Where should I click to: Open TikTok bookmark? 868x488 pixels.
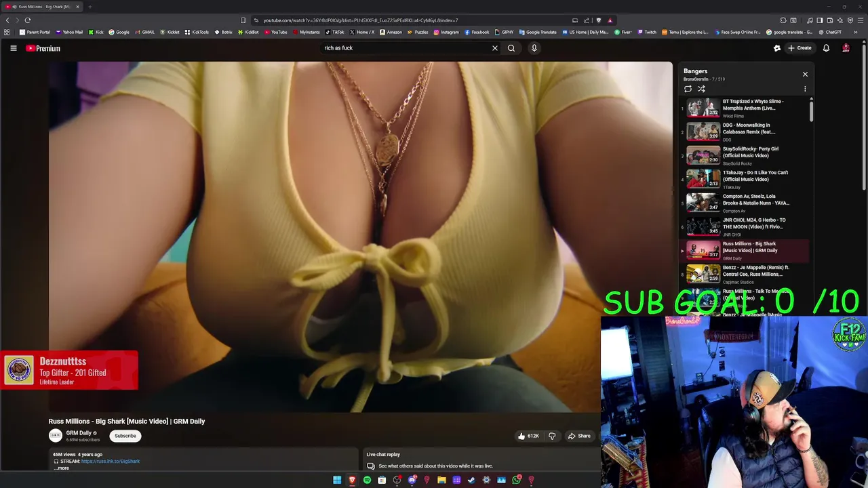click(x=335, y=32)
